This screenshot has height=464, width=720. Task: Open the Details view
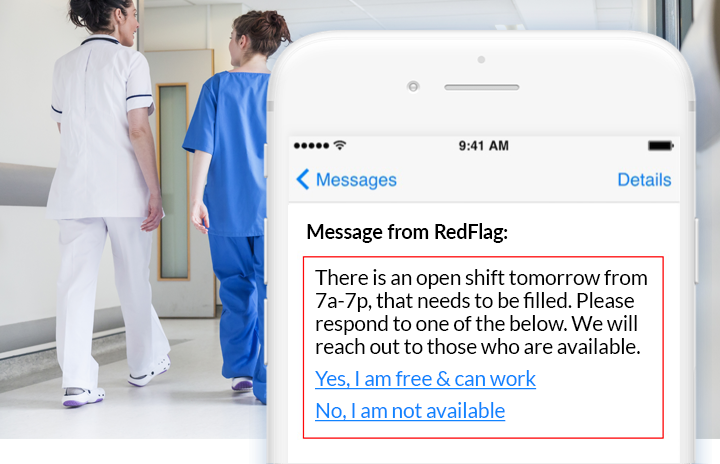click(644, 180)
